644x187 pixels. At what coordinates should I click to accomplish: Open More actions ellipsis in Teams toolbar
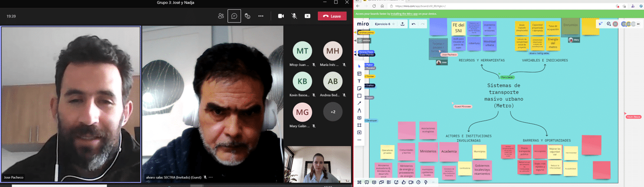pos(261,16)
